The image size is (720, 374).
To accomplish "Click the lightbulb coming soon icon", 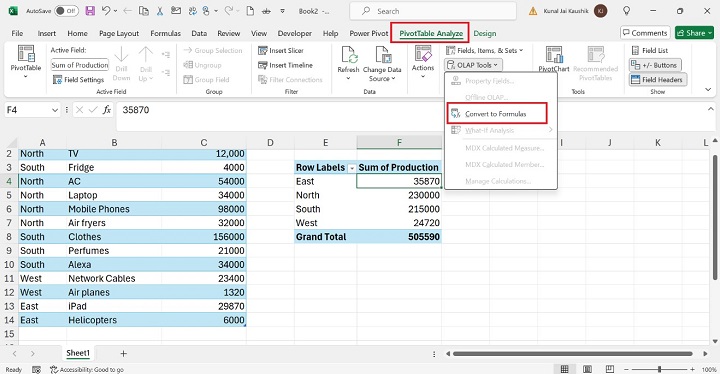I will pos(626,11).
